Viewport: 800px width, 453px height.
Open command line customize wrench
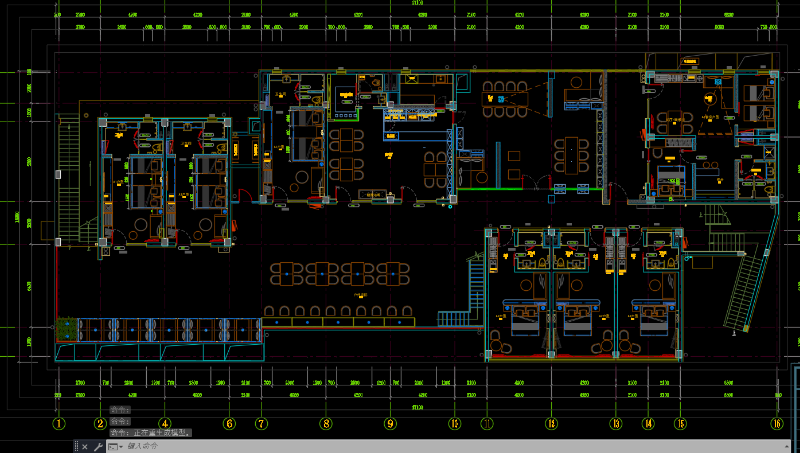coord(98,447)
